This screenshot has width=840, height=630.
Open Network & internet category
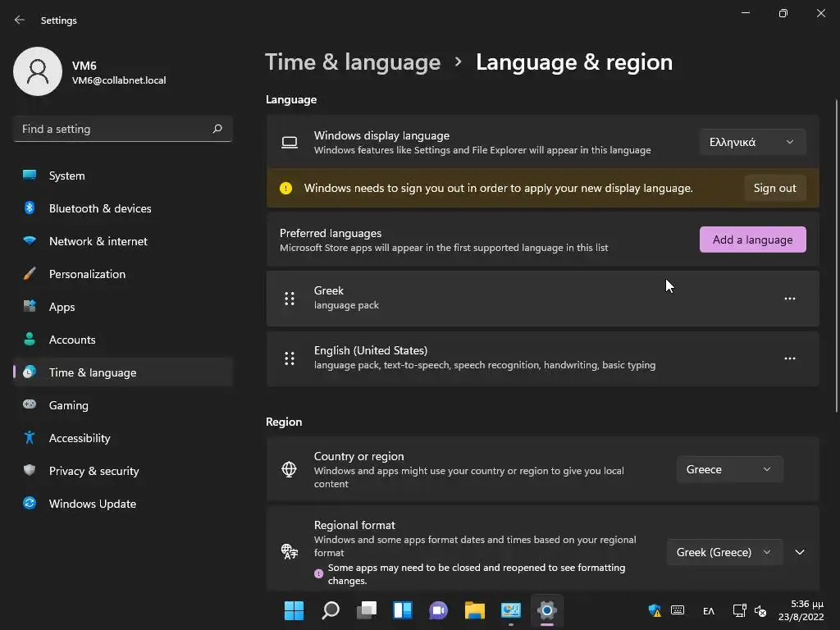point(123,241)
